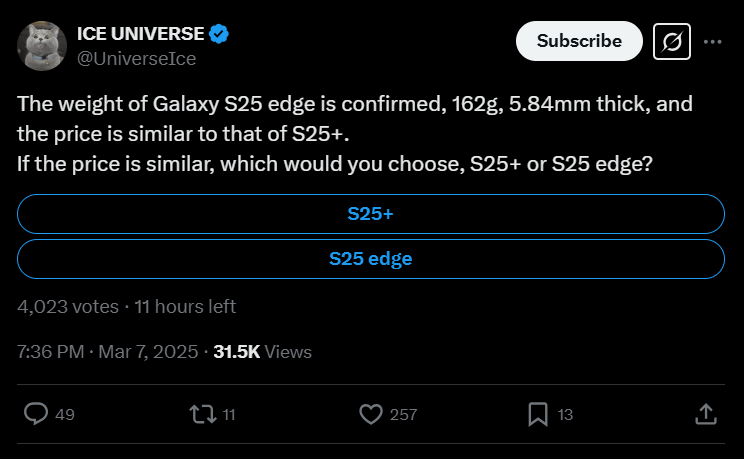The height and width of the screenshot is (459, 744).
Task: Vote for the S25 edge poll option
Action: [x=371, y=259]
